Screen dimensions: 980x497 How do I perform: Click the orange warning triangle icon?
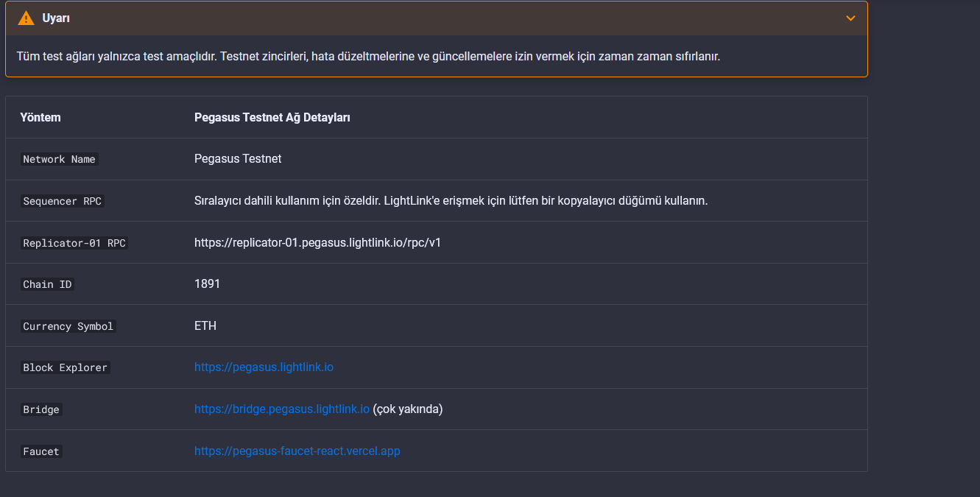(27, 18)
